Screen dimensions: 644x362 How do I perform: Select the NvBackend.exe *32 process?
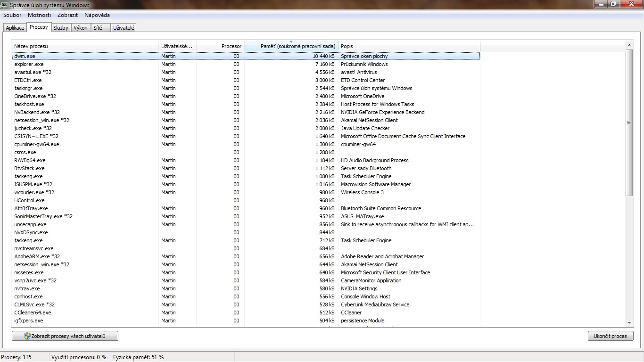click(x=246, y=112)
